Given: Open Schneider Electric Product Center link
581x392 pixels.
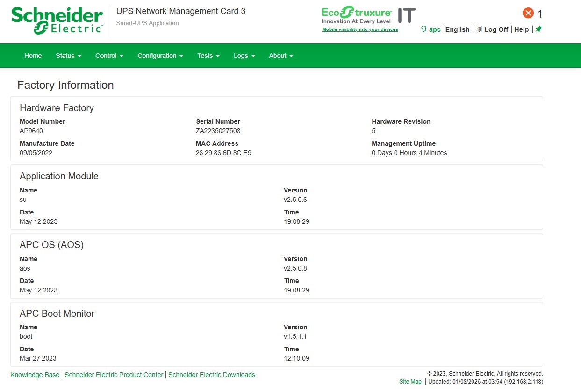Looking at the screenshot, I should tap(114, 375).
